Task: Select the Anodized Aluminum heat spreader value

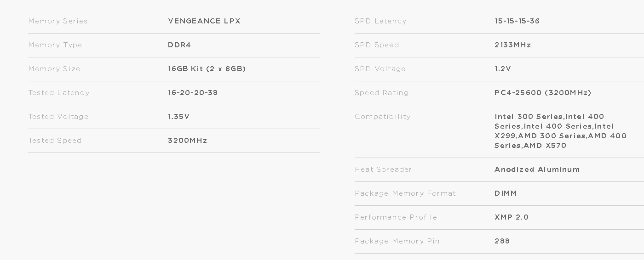Action: coord(537,170)
